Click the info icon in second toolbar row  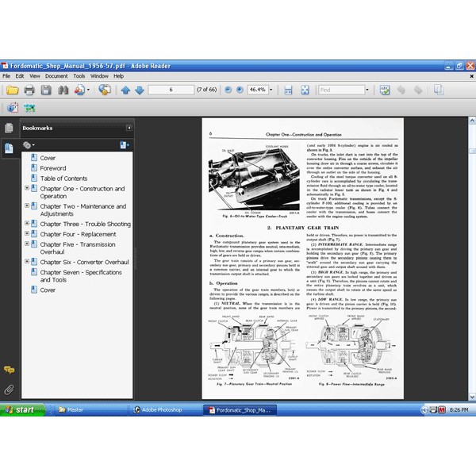click(13, 108)
